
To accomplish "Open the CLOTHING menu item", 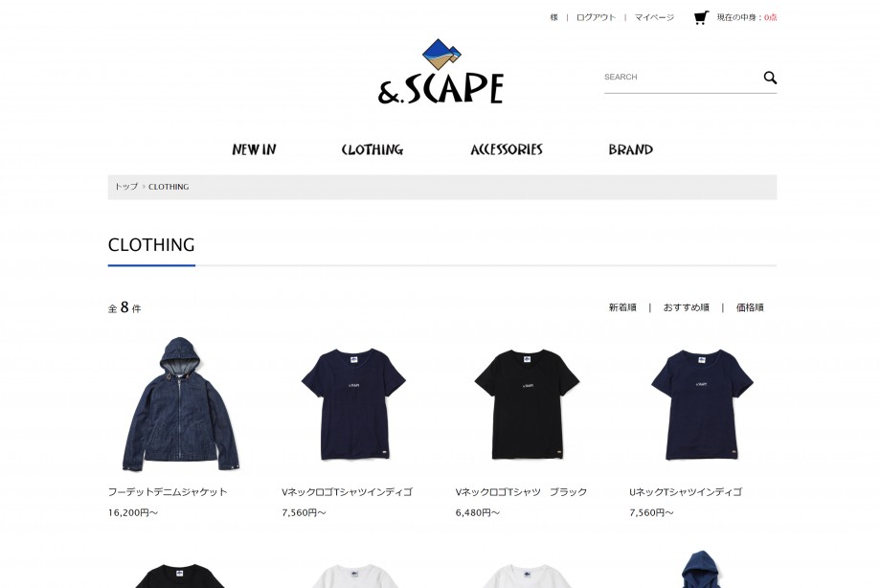I will pos(373,149).
